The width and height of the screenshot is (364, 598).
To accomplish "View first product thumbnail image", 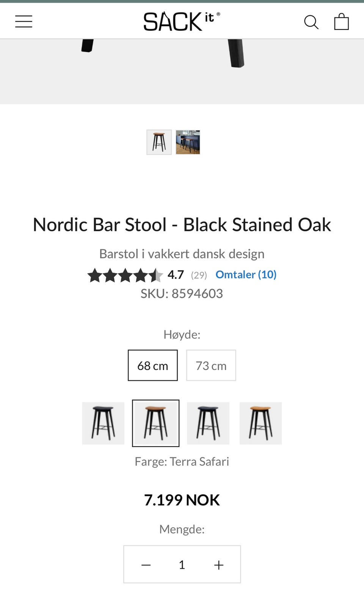I will point(159,142).
